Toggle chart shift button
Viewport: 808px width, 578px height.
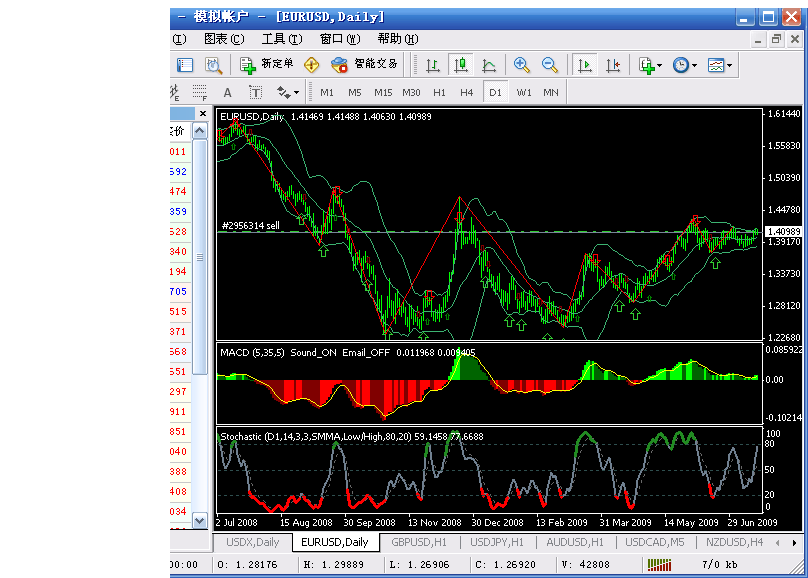click(613, 65)
